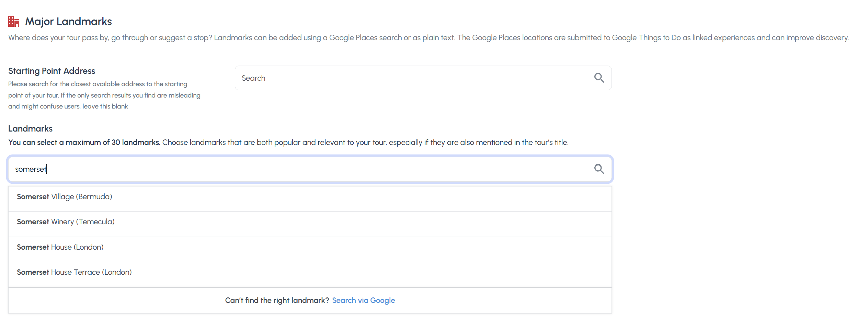Select Somerset Village (Bermuda) suggestion
The image size is (868, 329).
pyautogui.click(x=310, y=199)
